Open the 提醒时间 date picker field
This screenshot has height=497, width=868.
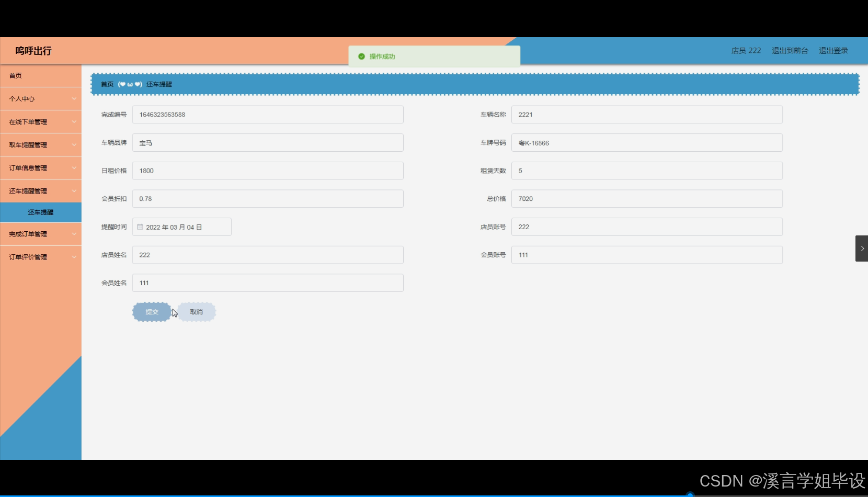pos(182,227)
